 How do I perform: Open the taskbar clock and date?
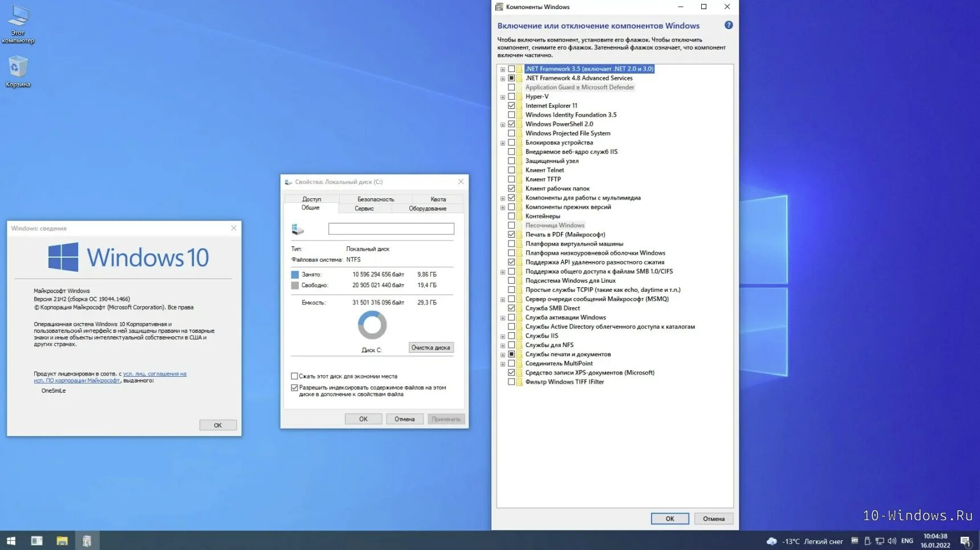click(936, 541)
